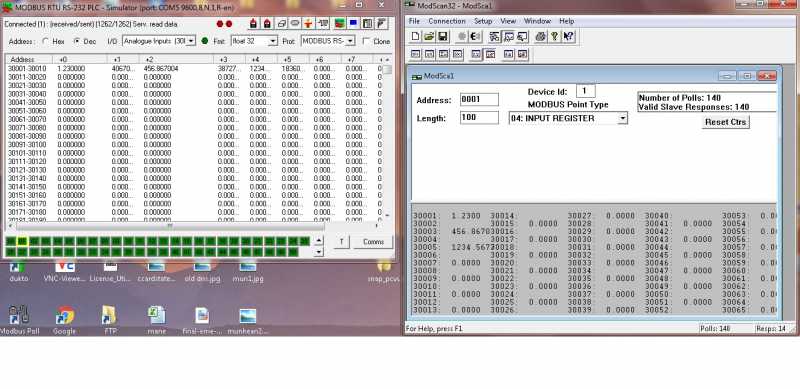The width and height of the screenshot is (800, 389).
Task: Click the New document icon in ModScan32
Action: click(x=415, y=36)
